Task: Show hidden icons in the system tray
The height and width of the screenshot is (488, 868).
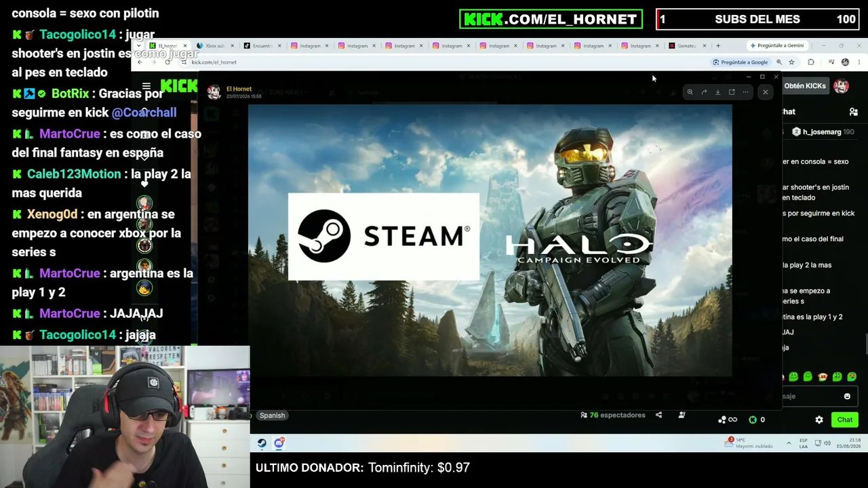Action: coord(789,443)
